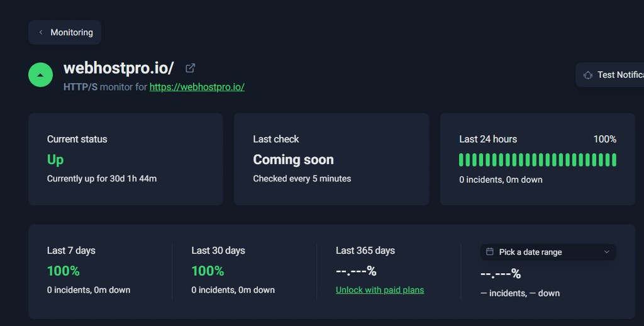Click '0 incidents, 0m down' under Last 30 days
The width and height of the screenshot is (644, 326).
click(233, 290)
